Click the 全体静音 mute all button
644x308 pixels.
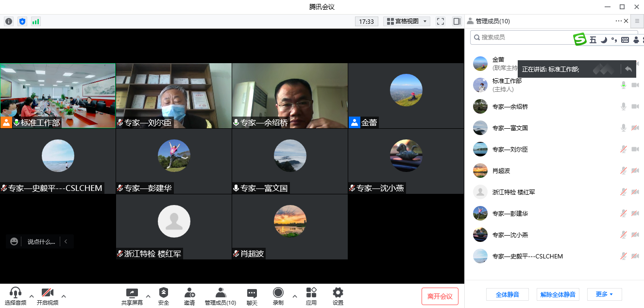tap(508, 294)
